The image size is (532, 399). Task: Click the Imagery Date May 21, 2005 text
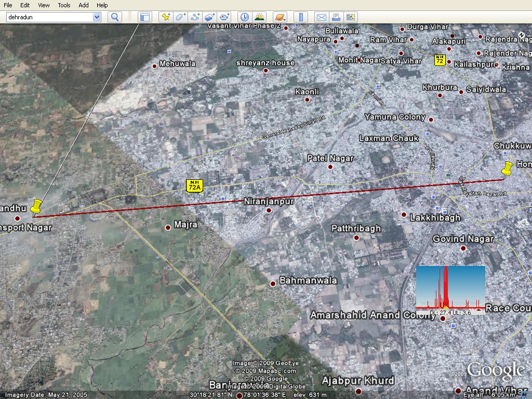[x=46, y=395]
